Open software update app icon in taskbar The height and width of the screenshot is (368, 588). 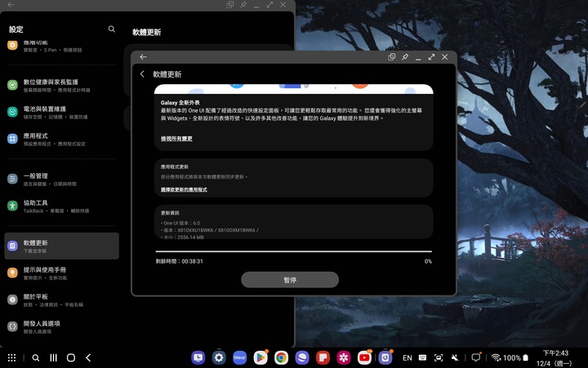point(385,358)
